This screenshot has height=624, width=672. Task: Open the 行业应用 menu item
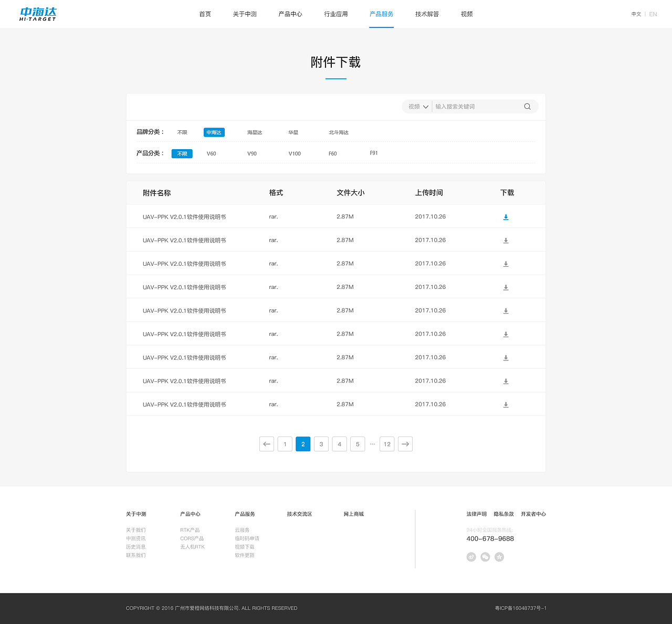[336, 14]
